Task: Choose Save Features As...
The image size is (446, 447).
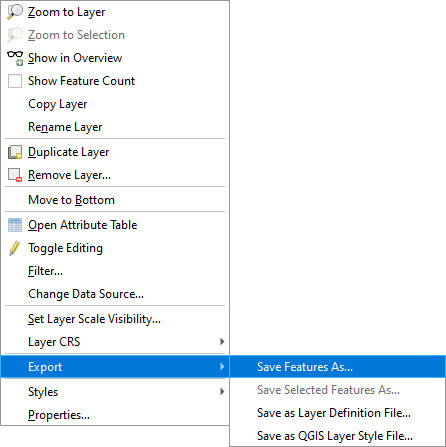Action: 338,367
